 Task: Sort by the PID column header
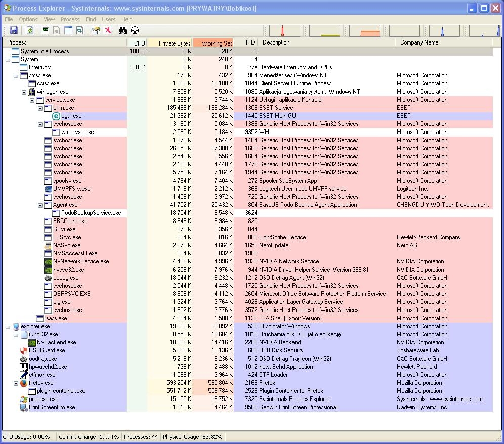click(247, 42)
